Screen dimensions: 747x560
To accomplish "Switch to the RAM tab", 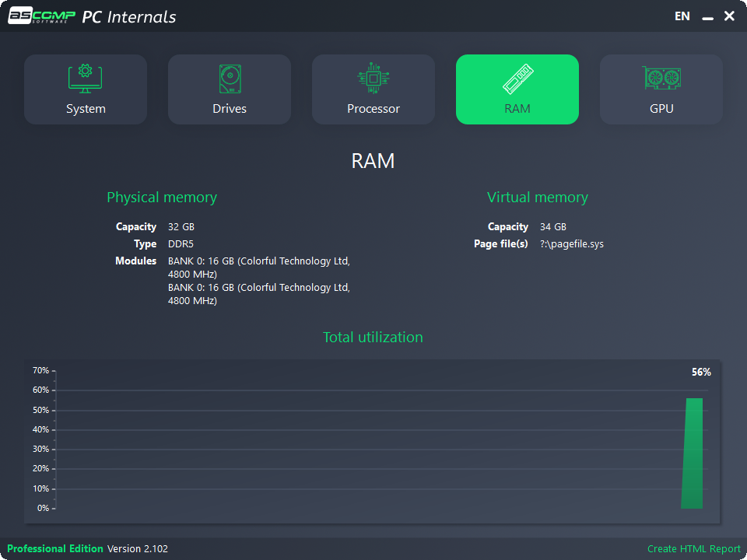I will (x=517, y=89).
